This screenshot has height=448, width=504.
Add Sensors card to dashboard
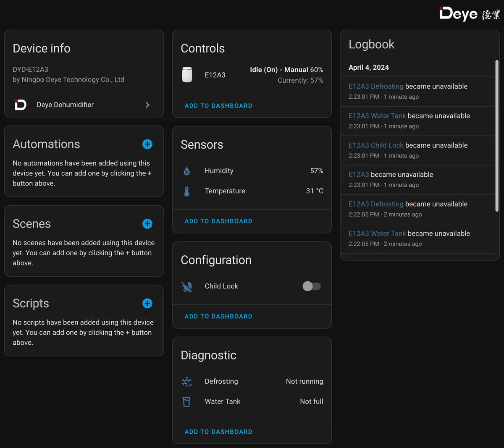click(x=218, y=221)
